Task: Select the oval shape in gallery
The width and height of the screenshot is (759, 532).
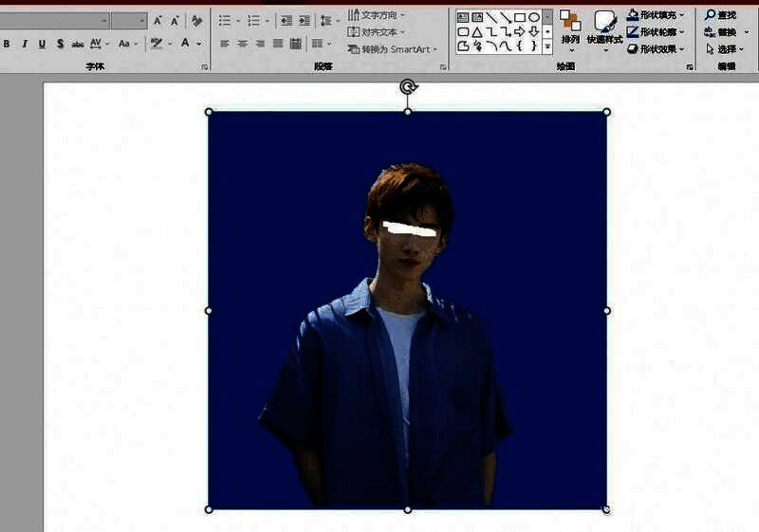Action: tap(534, 17)
